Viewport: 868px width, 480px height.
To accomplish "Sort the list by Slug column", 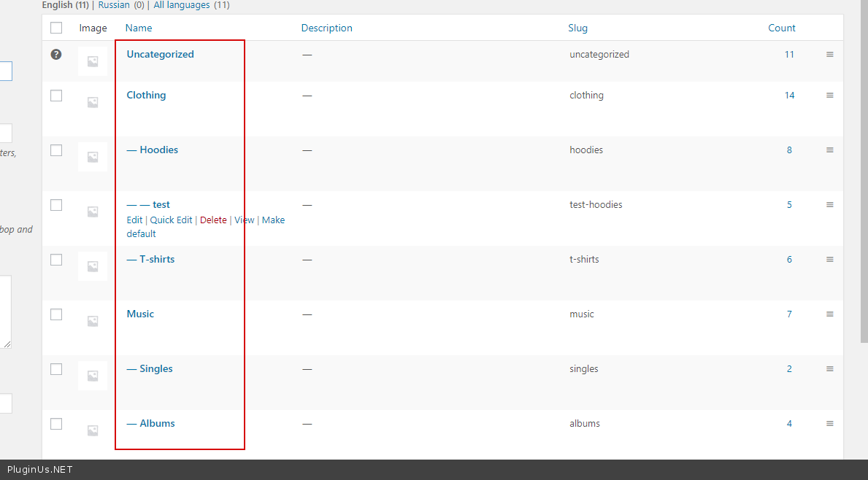I will point(577,28).
